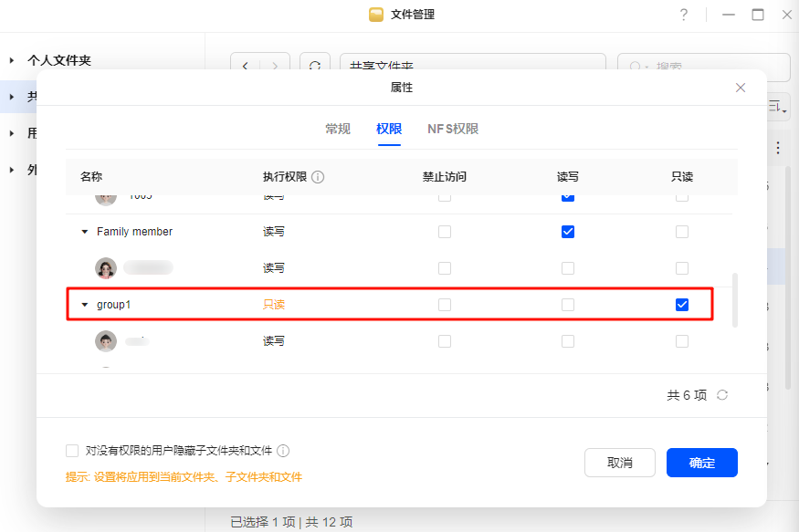The height and width of the screenshot is (532, 799).
Task: Check 禁止访问 for group1
Action: [445, 305]
